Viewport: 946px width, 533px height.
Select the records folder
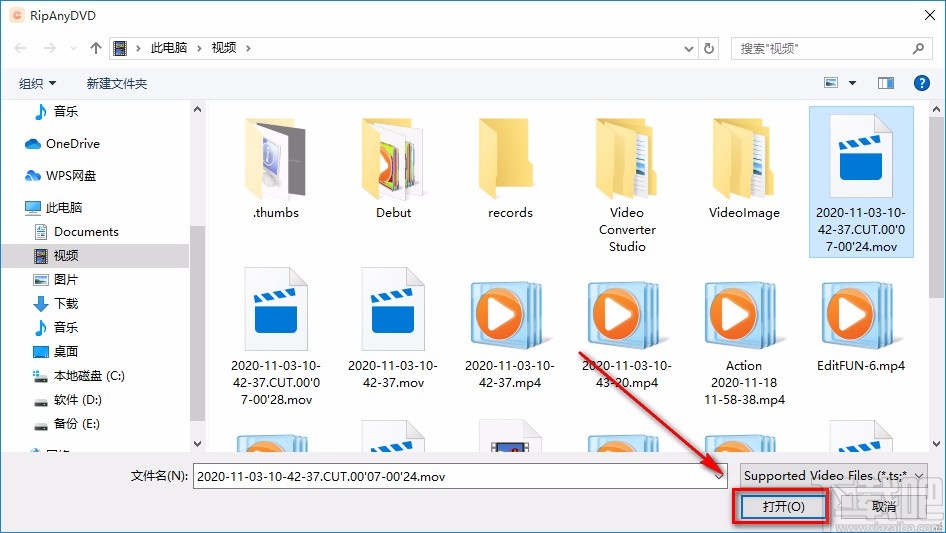(x=510, y=169)
